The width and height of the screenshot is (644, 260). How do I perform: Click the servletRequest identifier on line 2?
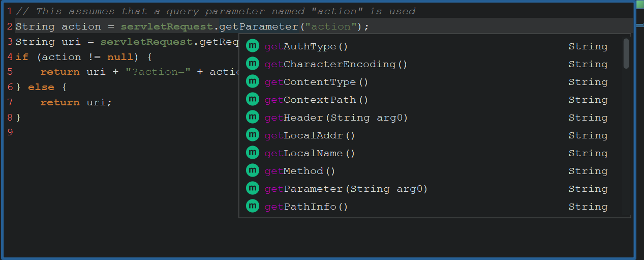coord(166,26)
